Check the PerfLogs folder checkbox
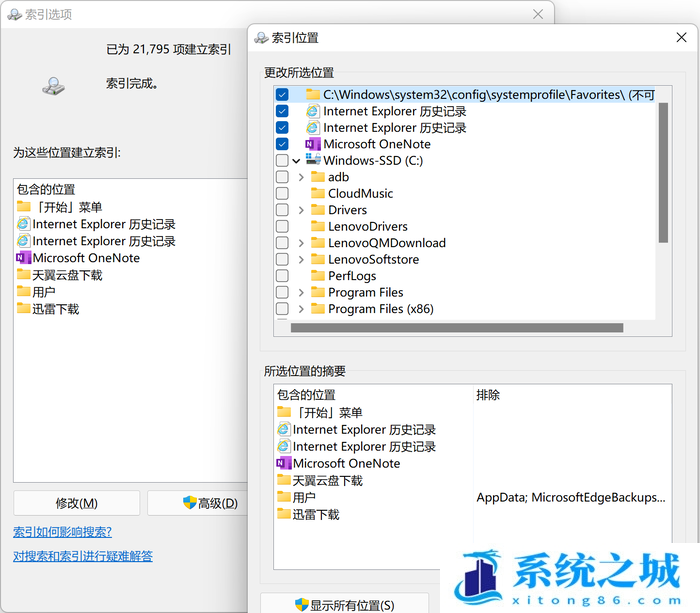Image resolution: width=700 pixels, height=613 pixels. [282, 276]
